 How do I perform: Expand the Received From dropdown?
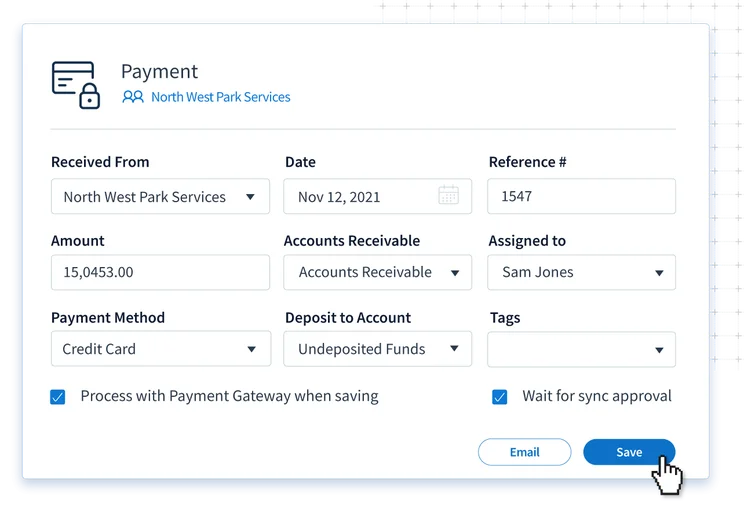(160, 196)
